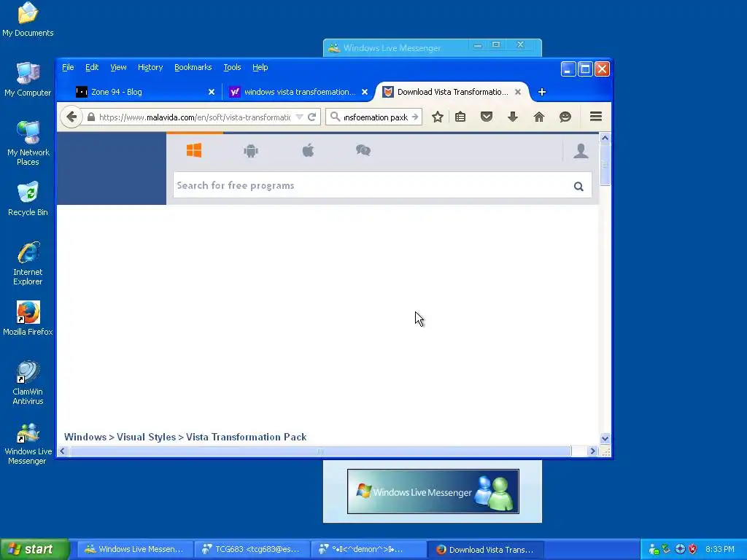The width and height of the screenshot is (747, 560).
Task: Select the Apple platform icon on Malavida
Action: click(x=309, y=150)
